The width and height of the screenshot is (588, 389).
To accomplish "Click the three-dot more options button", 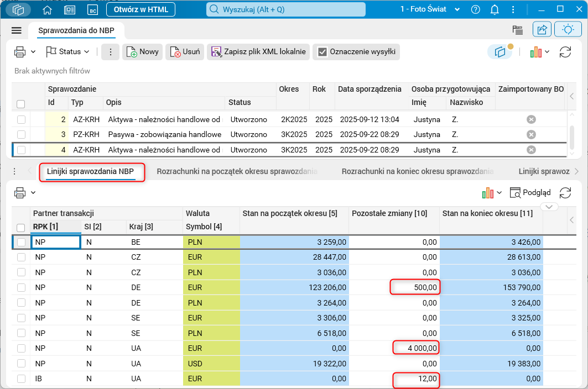I will coord(110,52).
